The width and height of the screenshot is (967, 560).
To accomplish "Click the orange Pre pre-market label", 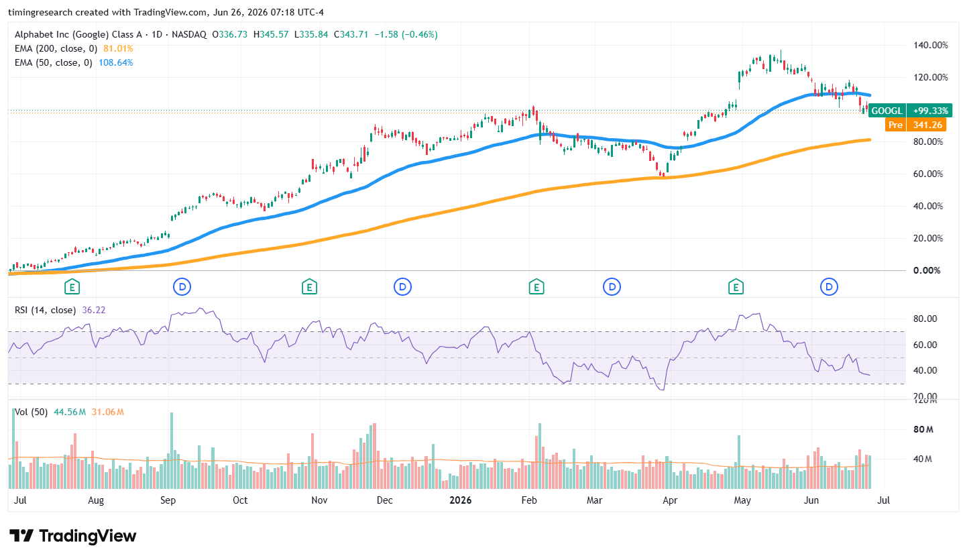I will tap(895, 124).
